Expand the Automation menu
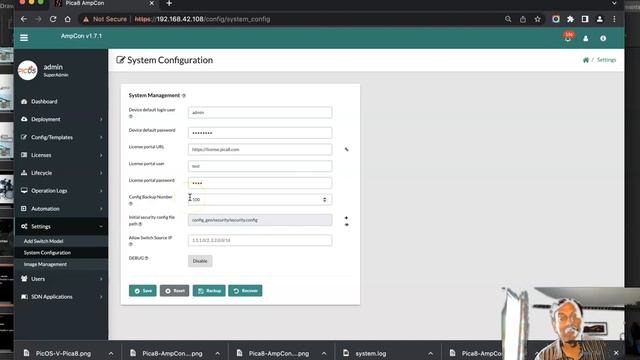640x360 pixels. pos(61,209)
